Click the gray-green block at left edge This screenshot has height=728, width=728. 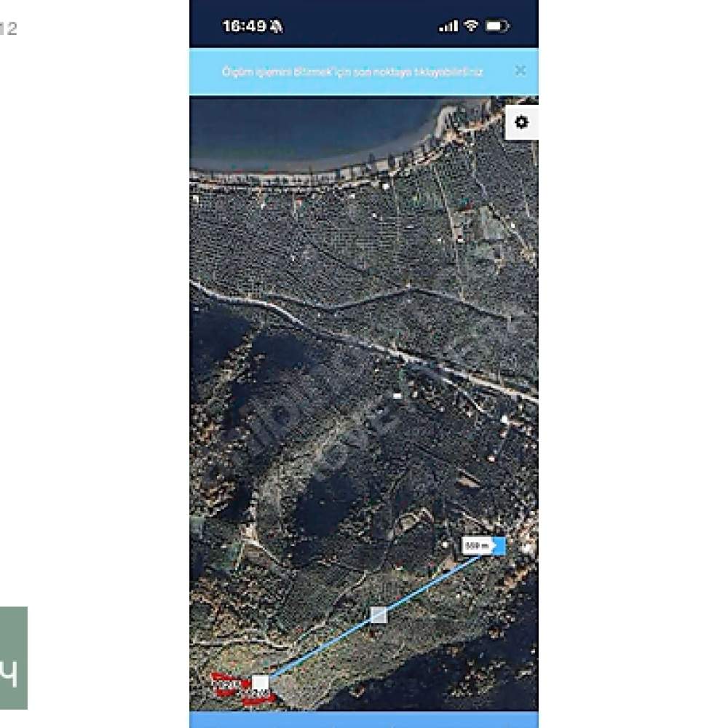coord(13,658)
